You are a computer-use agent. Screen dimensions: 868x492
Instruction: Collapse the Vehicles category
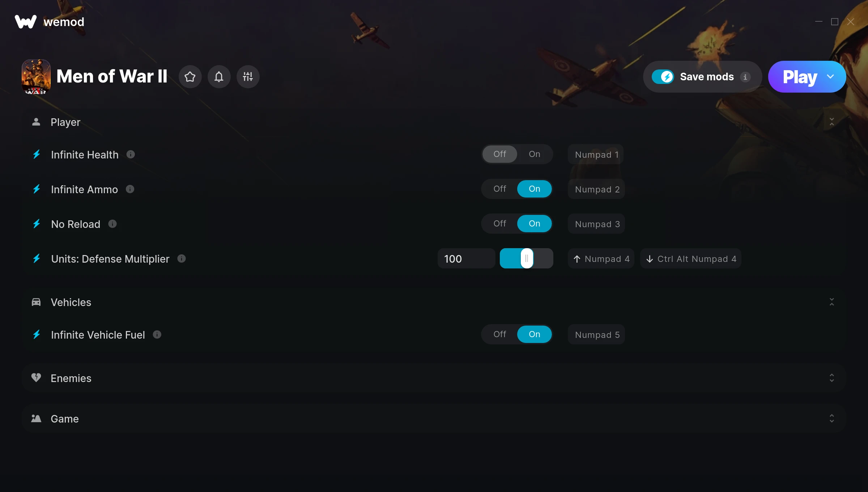(831, 302)
